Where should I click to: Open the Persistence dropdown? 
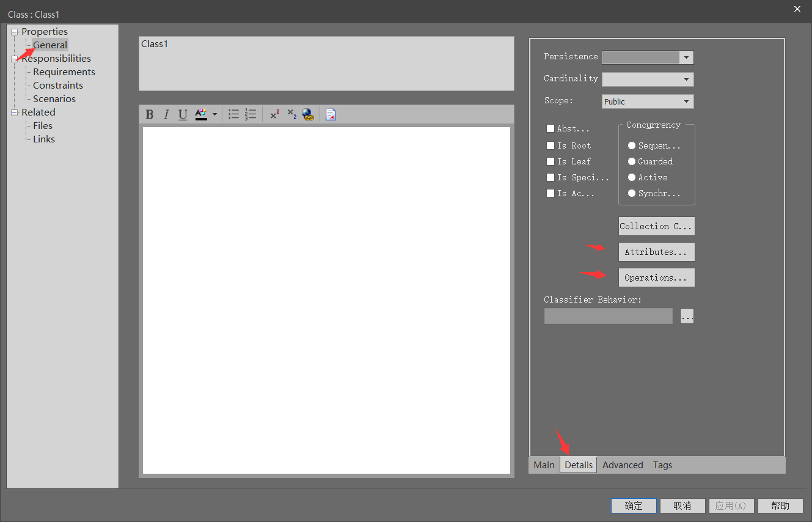(x=686, y=57)
